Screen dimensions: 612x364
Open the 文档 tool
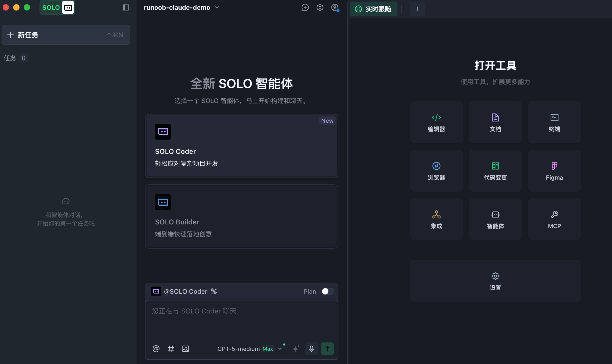click(x=495, y=122)
